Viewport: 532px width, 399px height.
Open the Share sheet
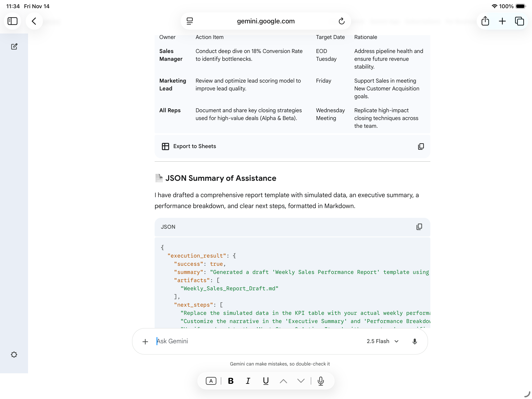pos(485,21)
